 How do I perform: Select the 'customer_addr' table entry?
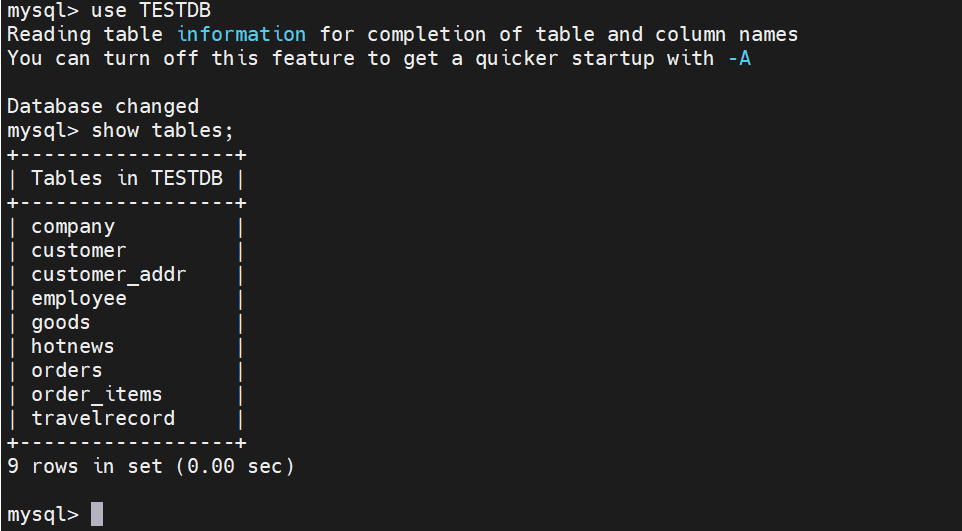109,274
